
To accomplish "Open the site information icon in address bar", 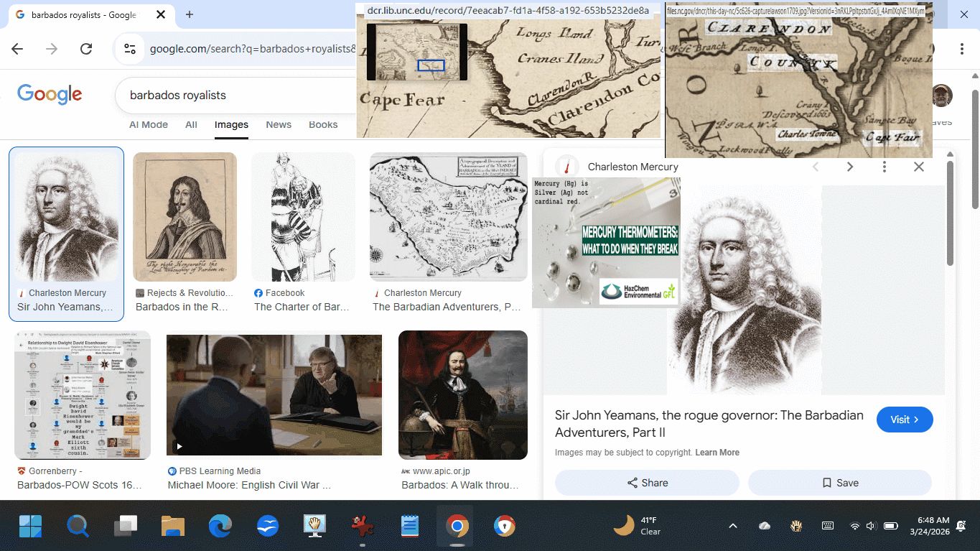I will click(130, 49).
